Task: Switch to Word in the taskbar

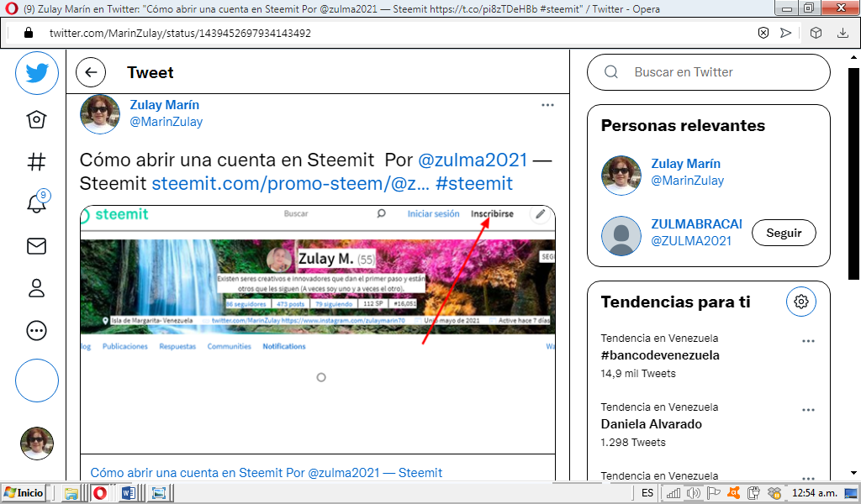Action: [x=129, y=494]
